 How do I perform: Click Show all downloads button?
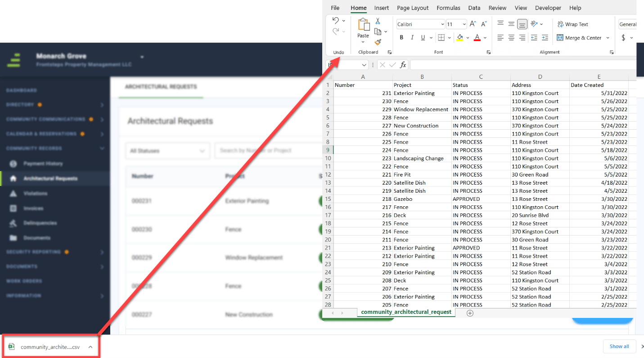[619, 346]
